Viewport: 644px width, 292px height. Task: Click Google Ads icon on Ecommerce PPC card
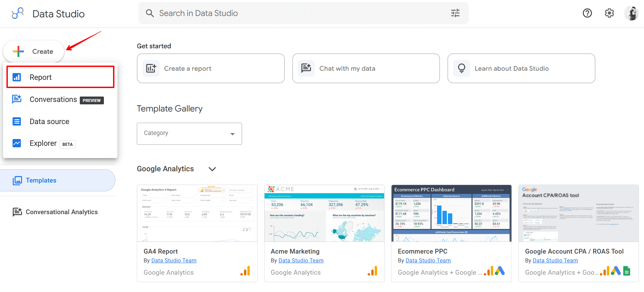click(x=500, y=271)
